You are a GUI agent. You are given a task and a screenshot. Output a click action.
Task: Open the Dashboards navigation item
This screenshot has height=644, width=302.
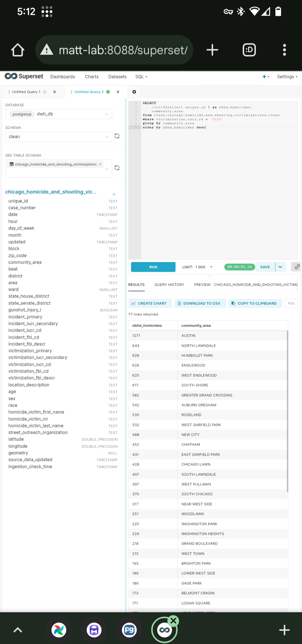point(63,76)
